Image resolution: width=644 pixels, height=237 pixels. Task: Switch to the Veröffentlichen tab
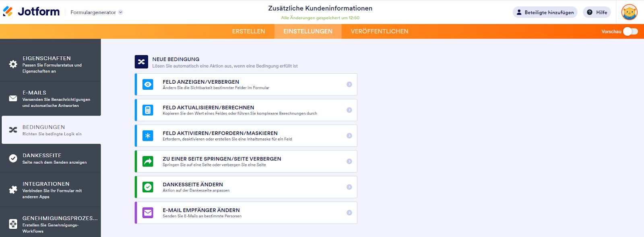379,31
